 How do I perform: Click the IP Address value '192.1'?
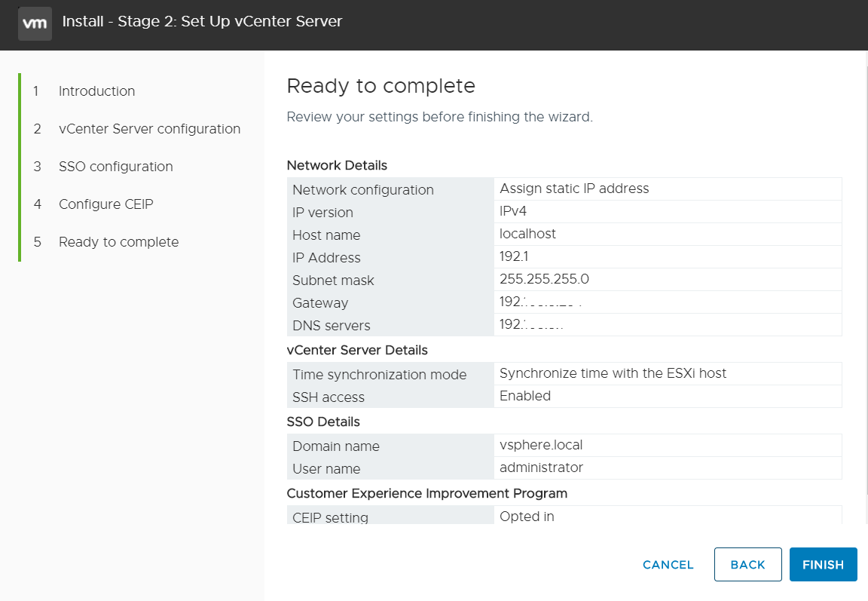coord(514,256)
